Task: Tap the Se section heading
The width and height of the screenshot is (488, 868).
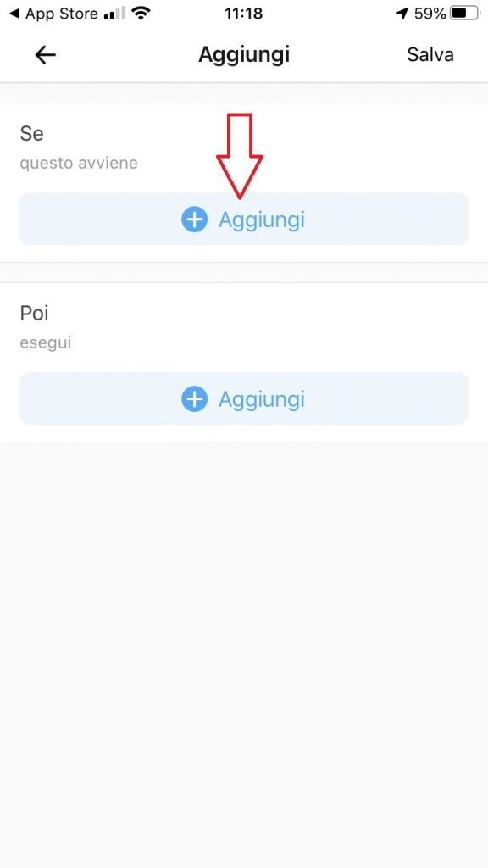Action: (31, 133)
